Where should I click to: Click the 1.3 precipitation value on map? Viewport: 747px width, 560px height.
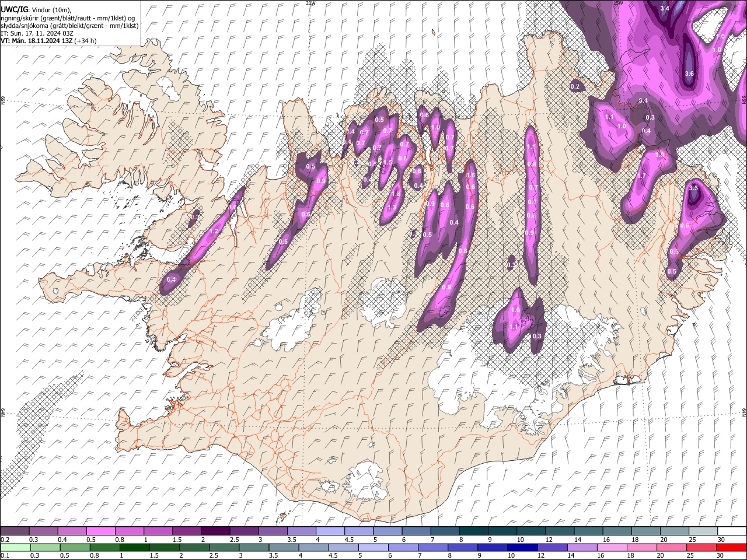(392, 207)
